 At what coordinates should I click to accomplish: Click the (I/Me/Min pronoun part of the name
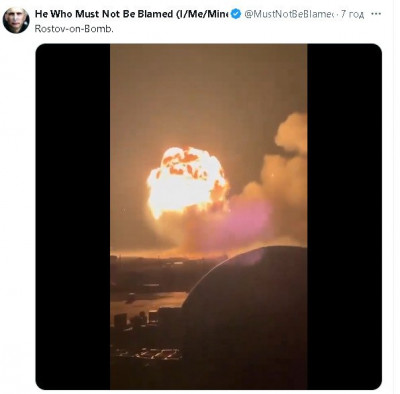pos(202,14)
